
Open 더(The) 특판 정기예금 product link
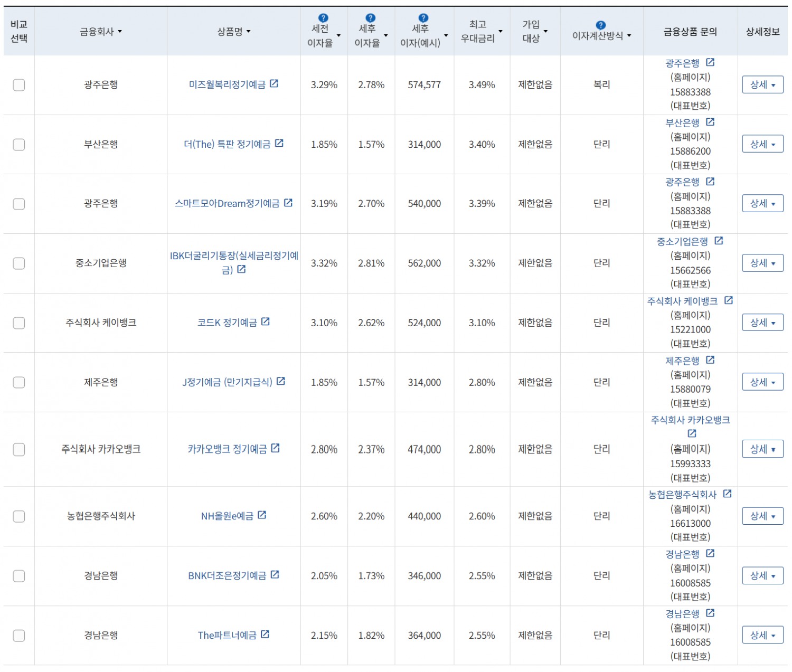coord(227,144)
